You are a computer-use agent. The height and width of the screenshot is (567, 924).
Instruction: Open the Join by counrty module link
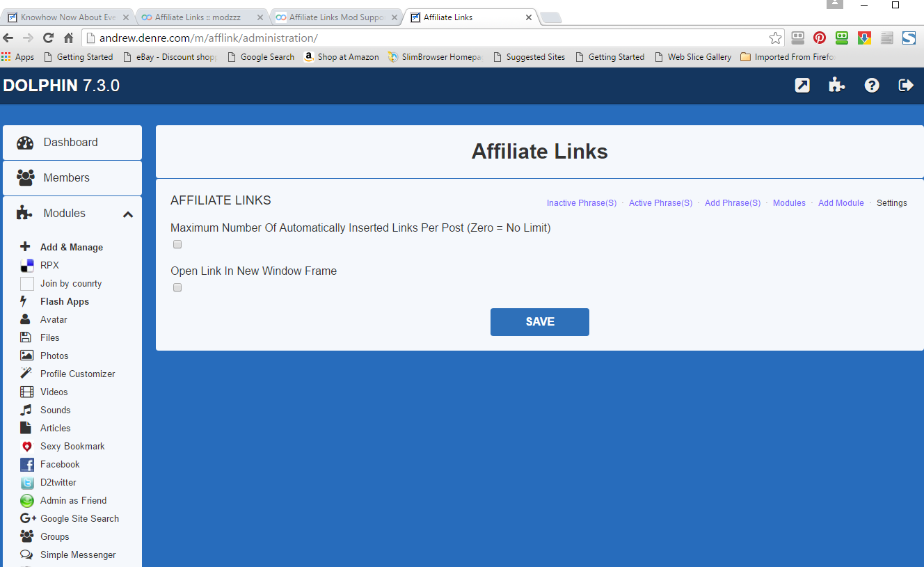point(71,283)
